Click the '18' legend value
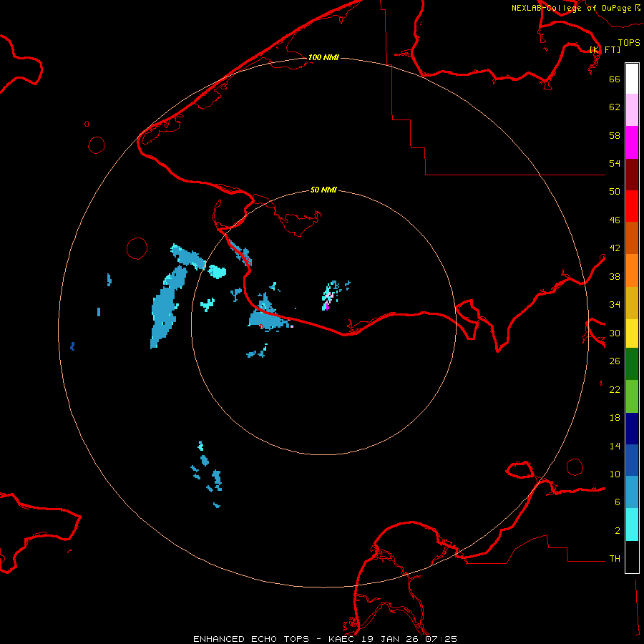This screenshot has width=644, height=644. point(615,418)
